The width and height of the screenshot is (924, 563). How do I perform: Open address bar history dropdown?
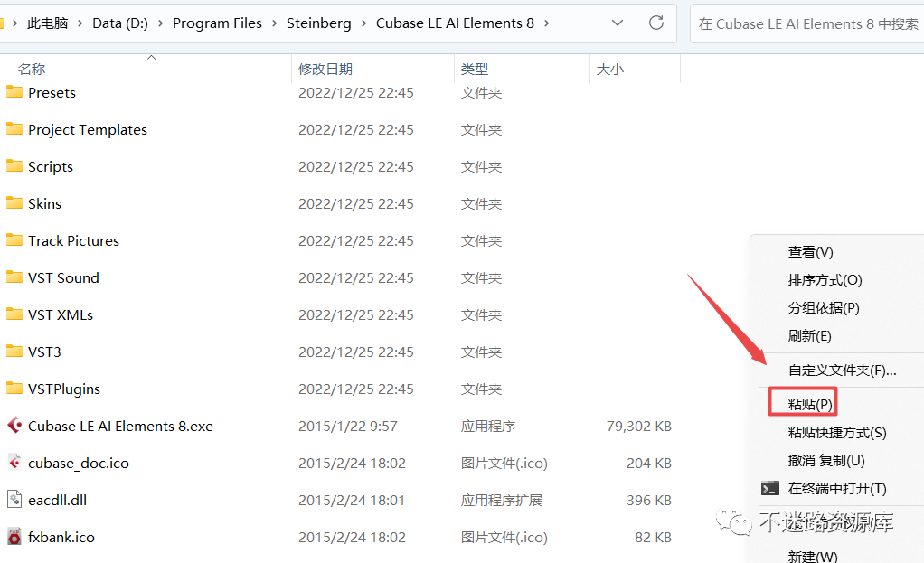click(x=617, y=23)
